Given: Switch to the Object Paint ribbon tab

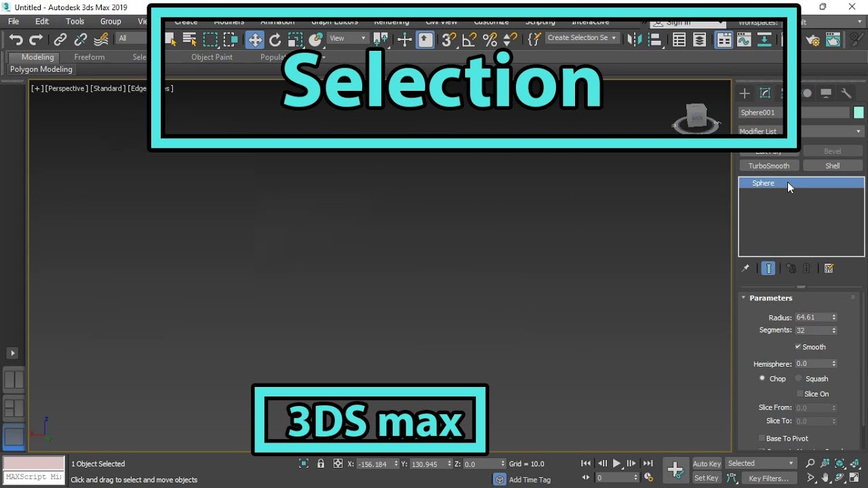Looking at the screenshot, I should [212, 58].
